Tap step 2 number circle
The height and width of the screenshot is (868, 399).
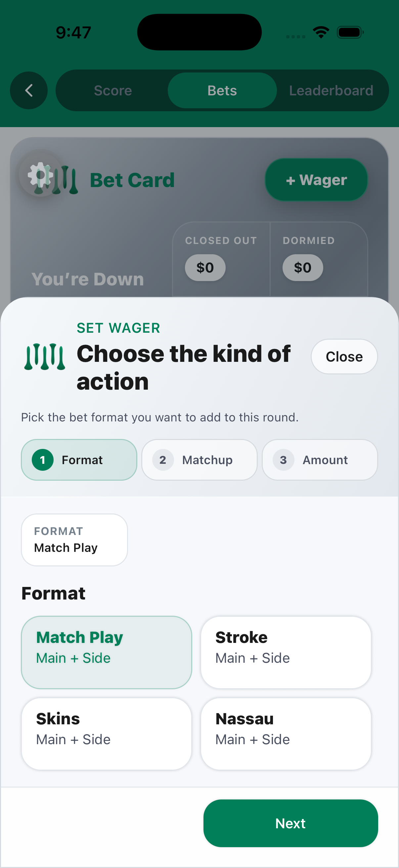[x=163, y=460]
